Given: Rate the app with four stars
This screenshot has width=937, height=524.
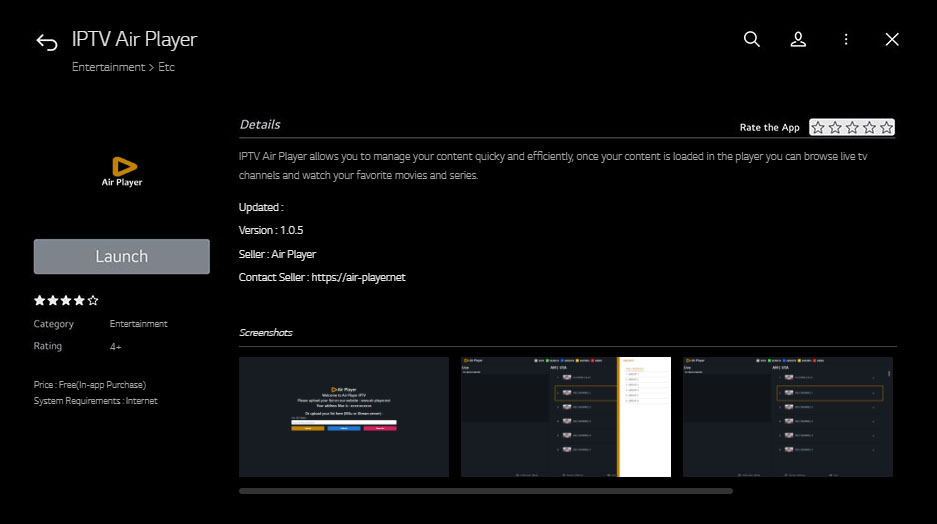Looking at the screenshot, I should (869, 127).
